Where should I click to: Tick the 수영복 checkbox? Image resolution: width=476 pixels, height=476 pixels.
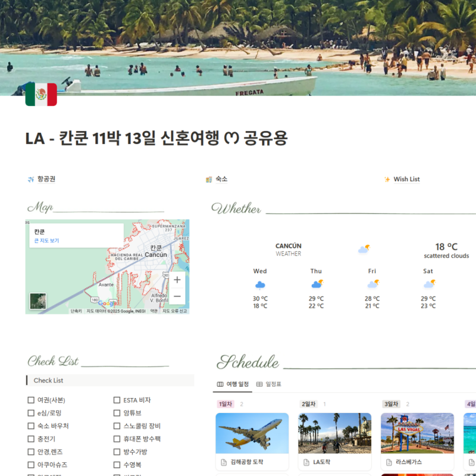click(117, 465)
